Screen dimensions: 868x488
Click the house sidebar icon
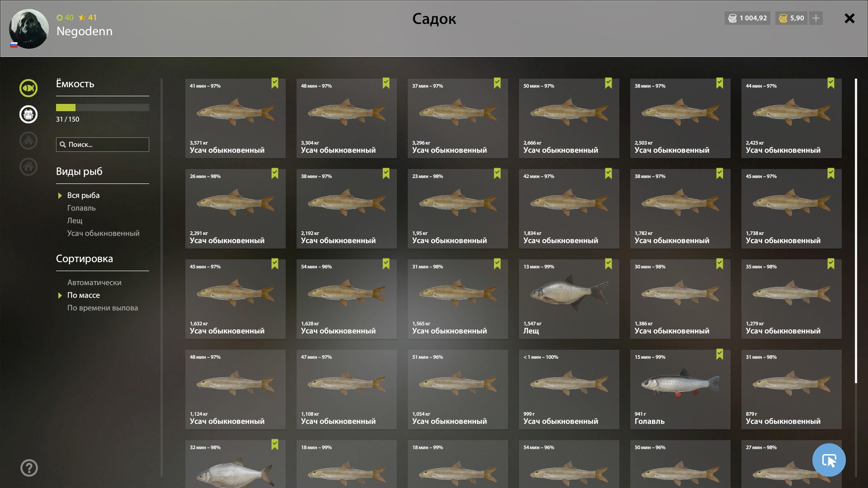tap(28, 167)
